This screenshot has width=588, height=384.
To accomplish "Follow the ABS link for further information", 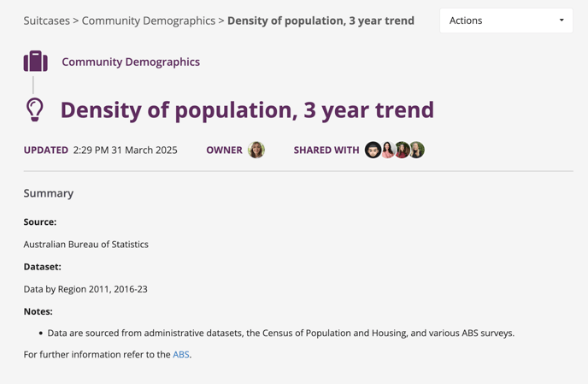I will pos(181,354).
